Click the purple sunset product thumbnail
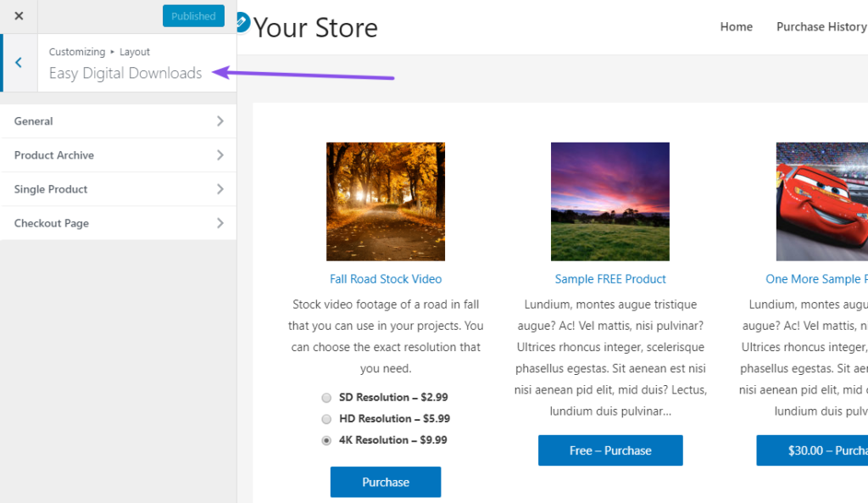This screenshot has width=868, height=503. point(610,202)
